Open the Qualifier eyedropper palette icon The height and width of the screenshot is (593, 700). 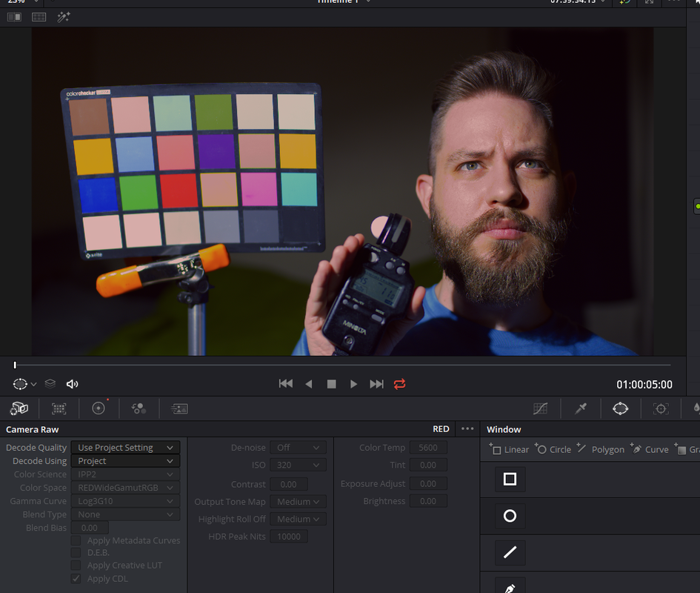coord(580,408)
